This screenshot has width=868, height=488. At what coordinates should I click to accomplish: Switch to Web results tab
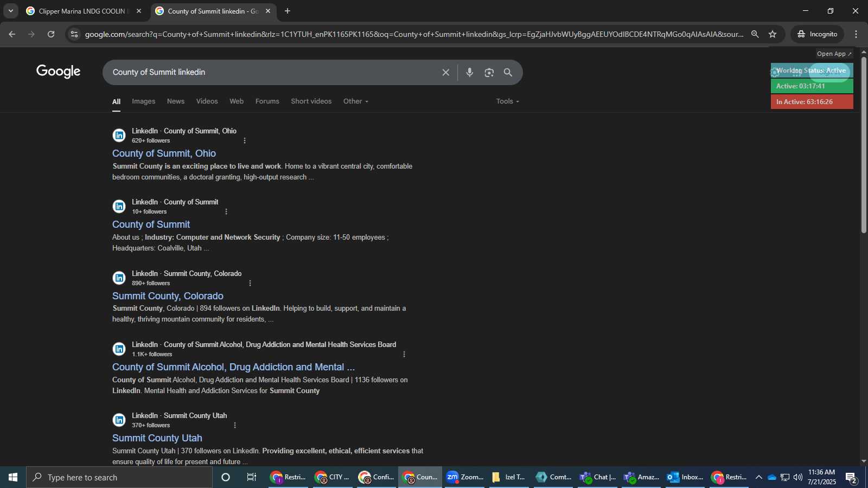coord(237,101)
